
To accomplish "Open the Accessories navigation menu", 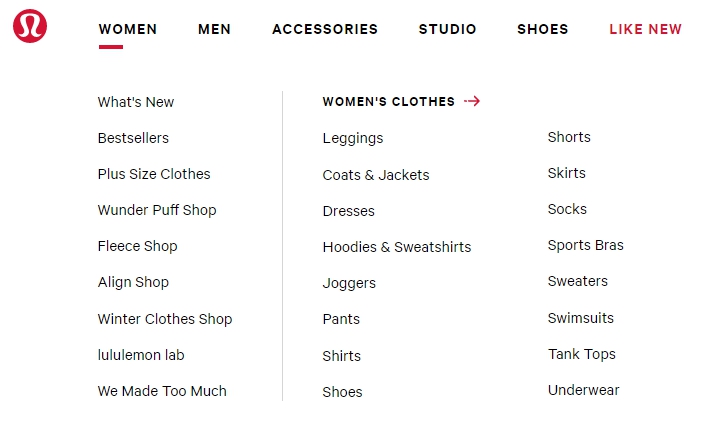I will click(x=325, y=29).
